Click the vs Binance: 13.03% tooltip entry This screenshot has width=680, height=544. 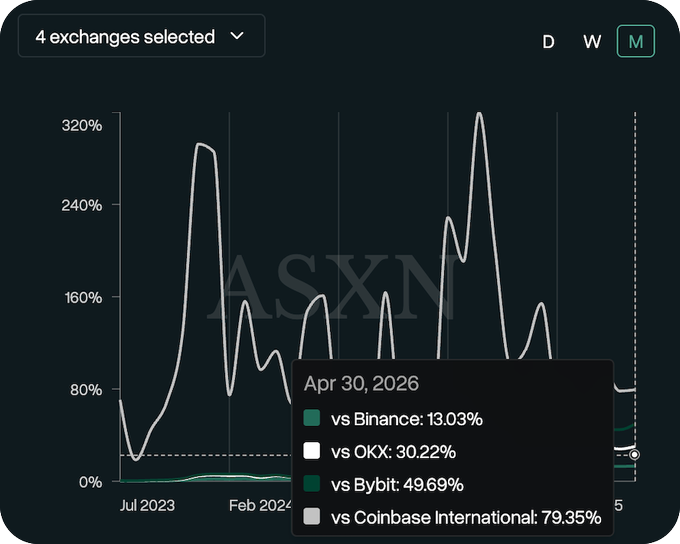coord(407,419)
